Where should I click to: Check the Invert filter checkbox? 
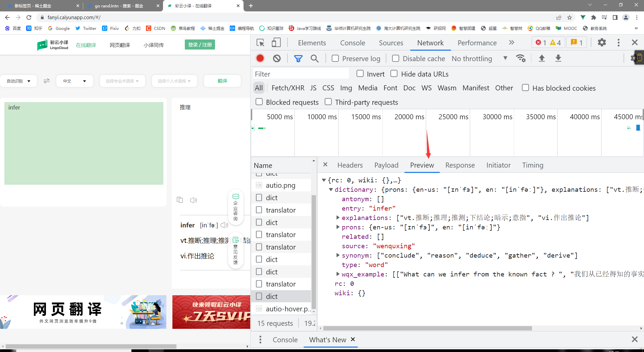[360, 74]
